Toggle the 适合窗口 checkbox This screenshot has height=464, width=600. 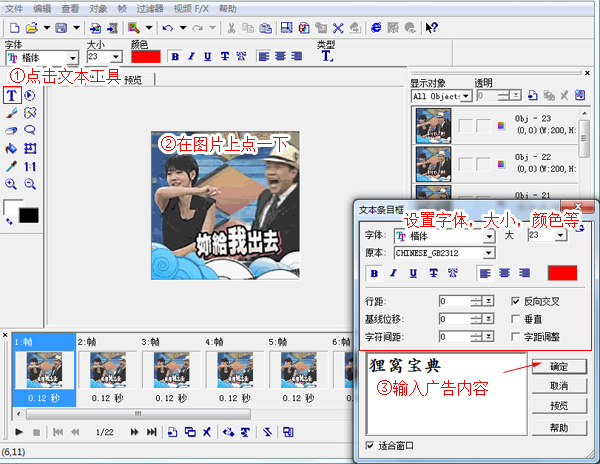[370, 445]
